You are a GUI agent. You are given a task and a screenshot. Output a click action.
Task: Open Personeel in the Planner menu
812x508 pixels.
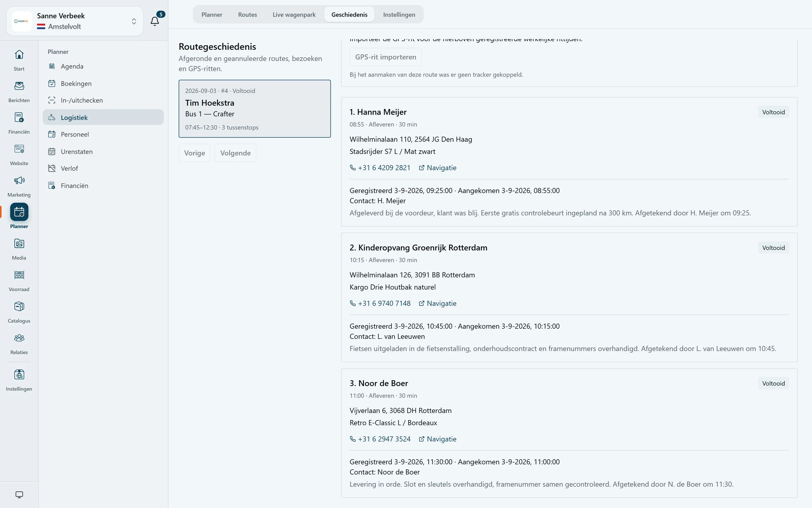coord(103,134)
